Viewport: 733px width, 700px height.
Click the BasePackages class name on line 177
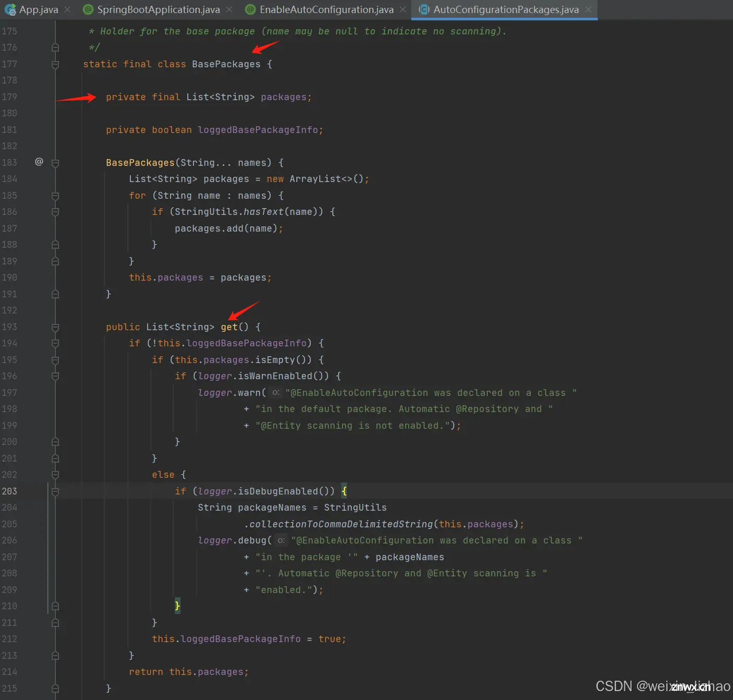[x=226, y=64]
